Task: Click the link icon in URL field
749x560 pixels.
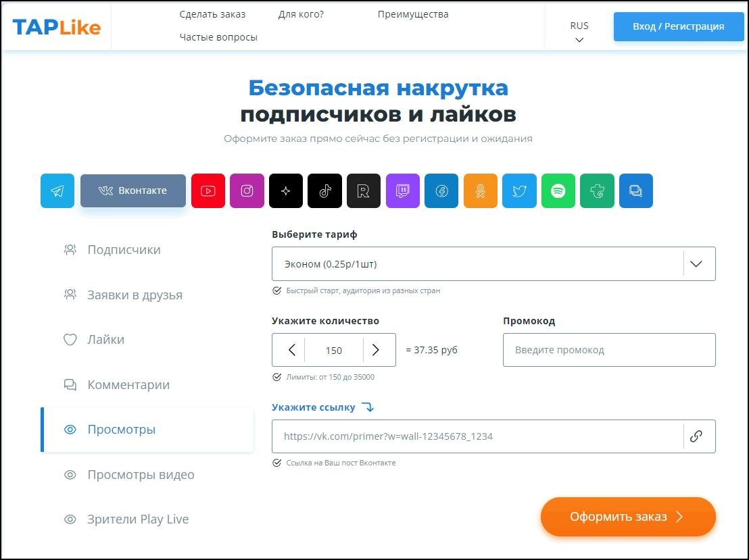Action: tap(696, 436)
